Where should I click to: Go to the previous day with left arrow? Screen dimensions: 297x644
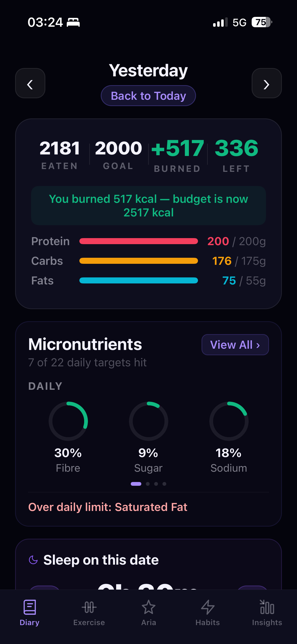[x=30, y=83]
